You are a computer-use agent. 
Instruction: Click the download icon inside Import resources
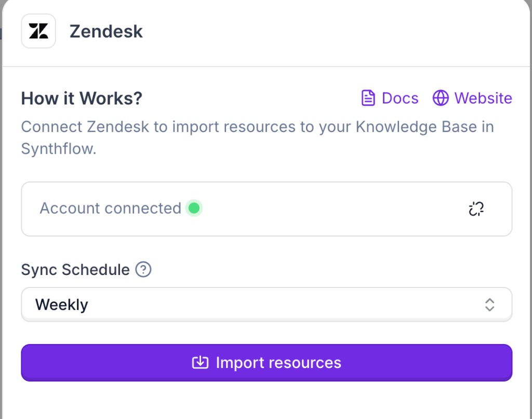[x=200, y=362]
